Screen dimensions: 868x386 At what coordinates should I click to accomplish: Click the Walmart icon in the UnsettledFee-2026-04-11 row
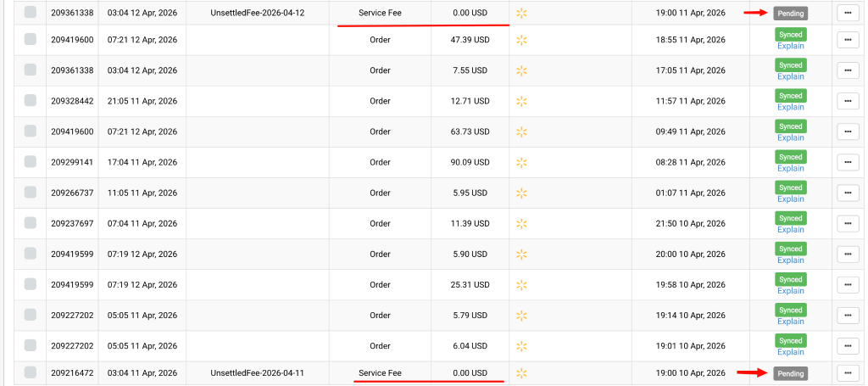(x=522, y=373)
